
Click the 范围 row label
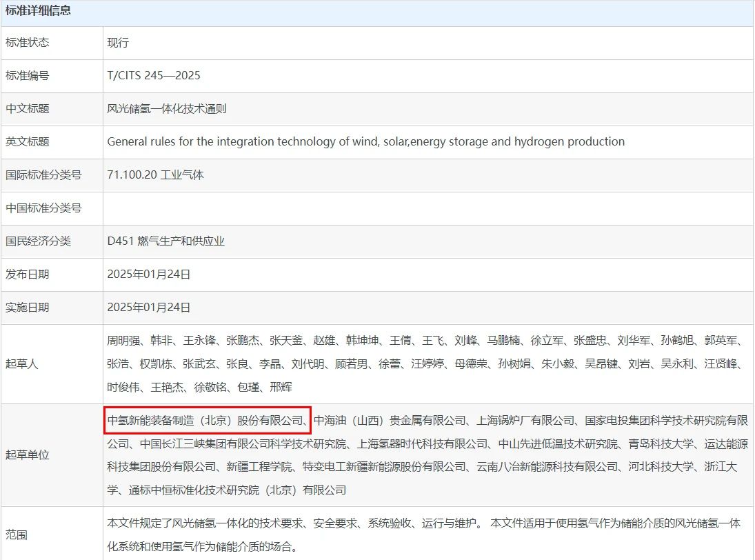(17, 534)
